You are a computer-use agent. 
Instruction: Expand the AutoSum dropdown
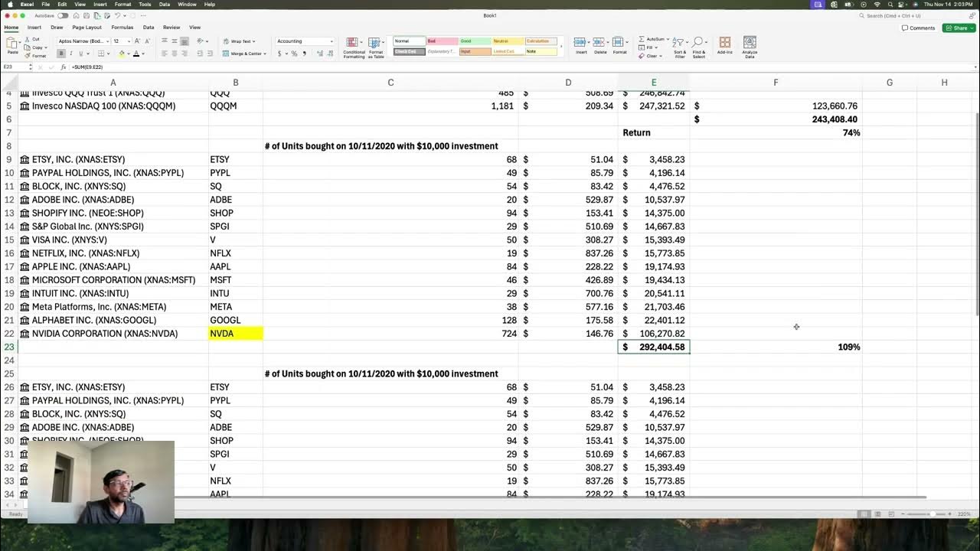(668, 39)
